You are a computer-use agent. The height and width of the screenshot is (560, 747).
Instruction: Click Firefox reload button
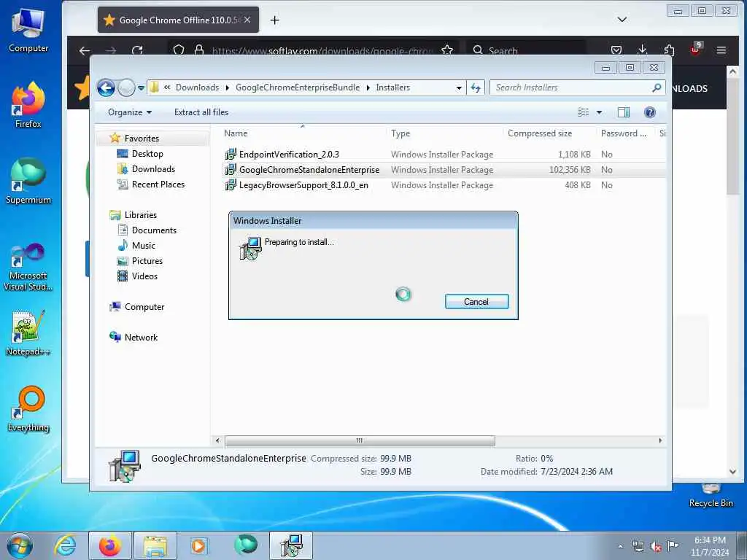137,50
